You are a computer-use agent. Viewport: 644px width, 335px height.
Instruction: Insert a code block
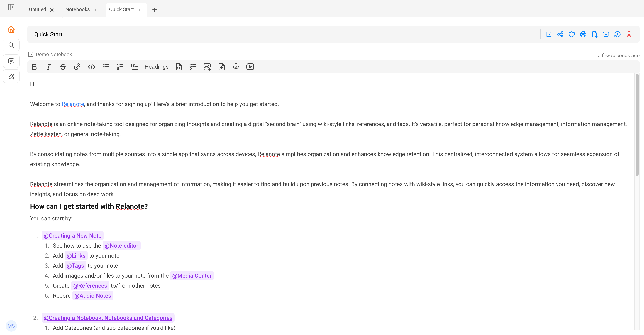179,67
